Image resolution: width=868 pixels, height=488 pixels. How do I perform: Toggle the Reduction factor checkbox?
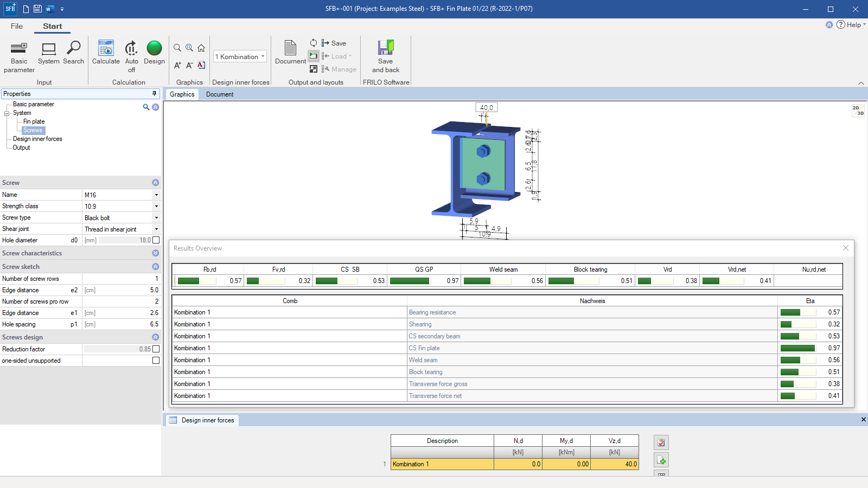pos(156,349)
